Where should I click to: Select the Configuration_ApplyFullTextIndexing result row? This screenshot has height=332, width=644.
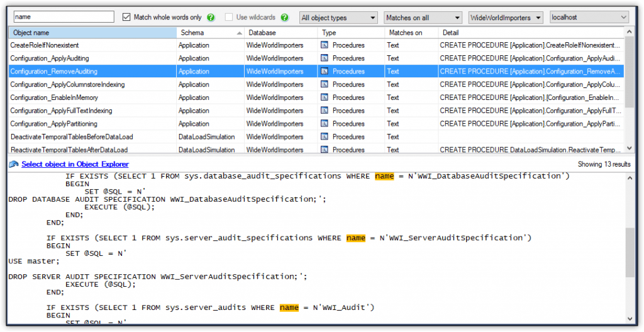316,111
